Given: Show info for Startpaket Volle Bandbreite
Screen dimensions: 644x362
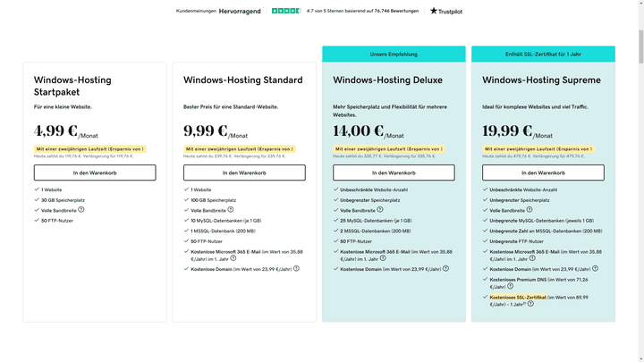Looking at the screenshot, I should pos(81,210).
